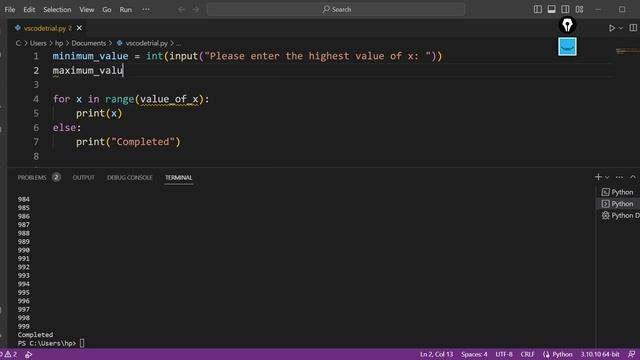640x360 pixels.
Task: Click the Search command center field
Action: point(336,9)
